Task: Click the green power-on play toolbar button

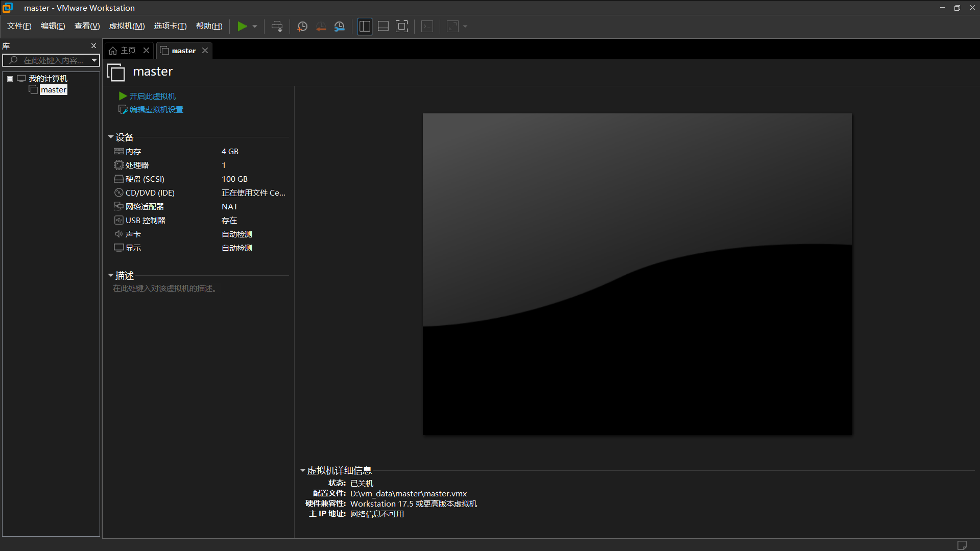Action: (242, 27)
